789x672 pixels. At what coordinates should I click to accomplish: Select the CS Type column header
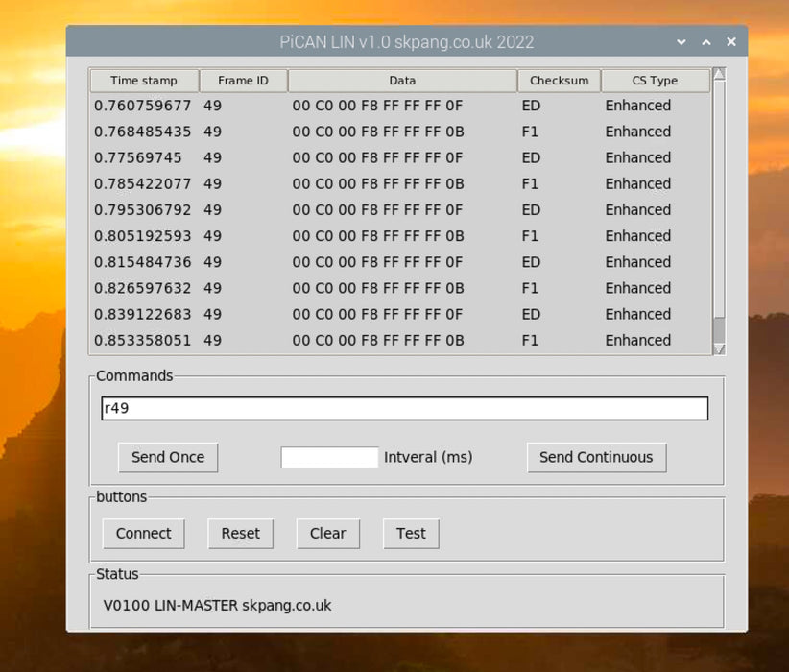click(x=655, y=81)
